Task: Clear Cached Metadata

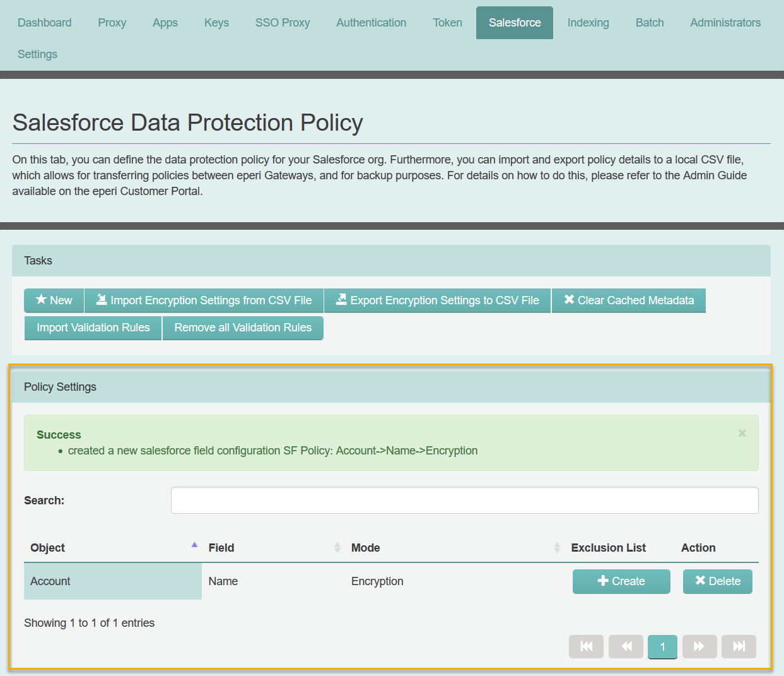Action: click(x=629, y=300)
